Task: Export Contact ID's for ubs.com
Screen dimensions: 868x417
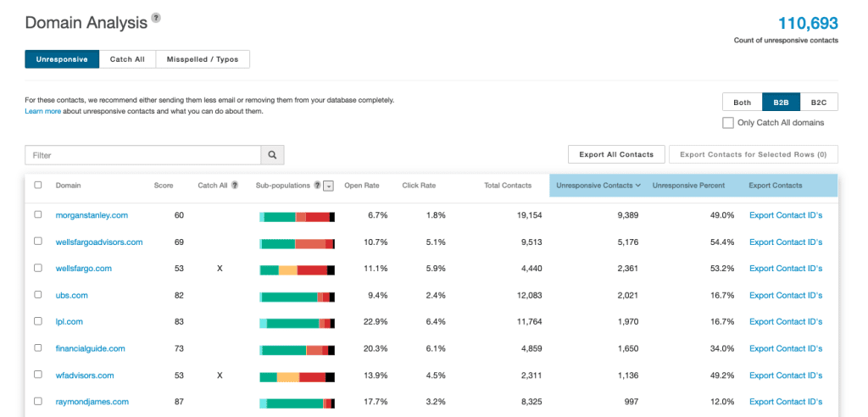Action: click(x=786, y=295)
